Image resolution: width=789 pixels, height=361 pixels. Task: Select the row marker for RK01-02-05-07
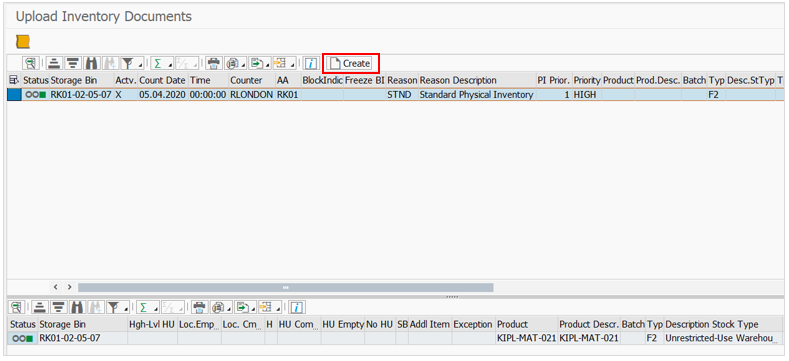pos(14,94)
